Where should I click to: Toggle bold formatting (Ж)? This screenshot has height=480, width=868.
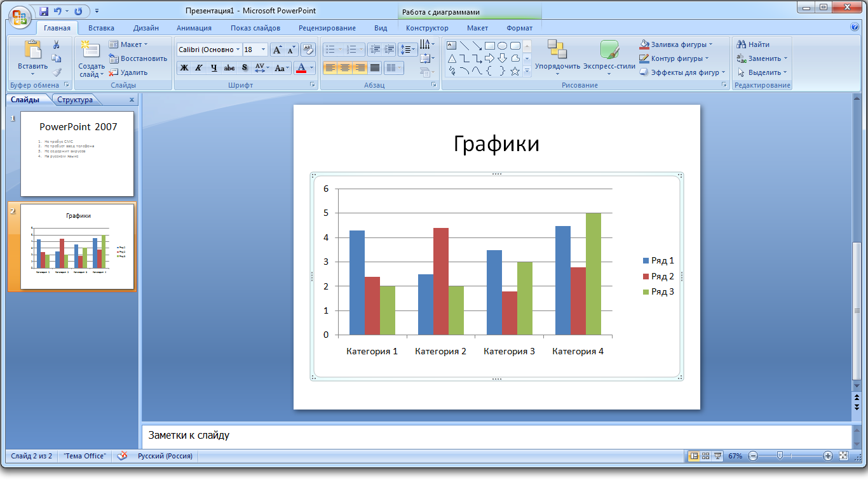(x=184, y=68)
